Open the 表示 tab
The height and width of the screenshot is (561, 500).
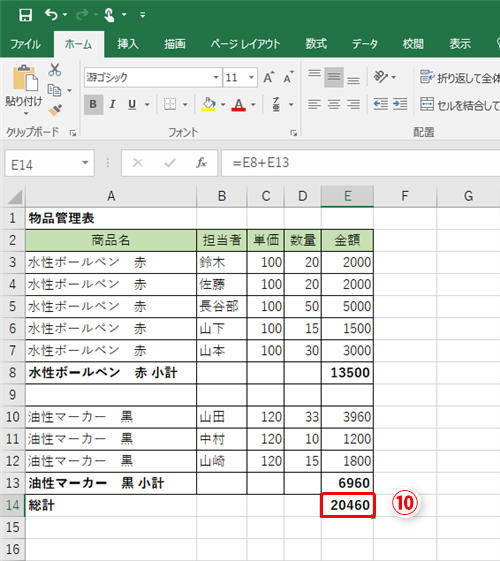[x=460, y=44]
